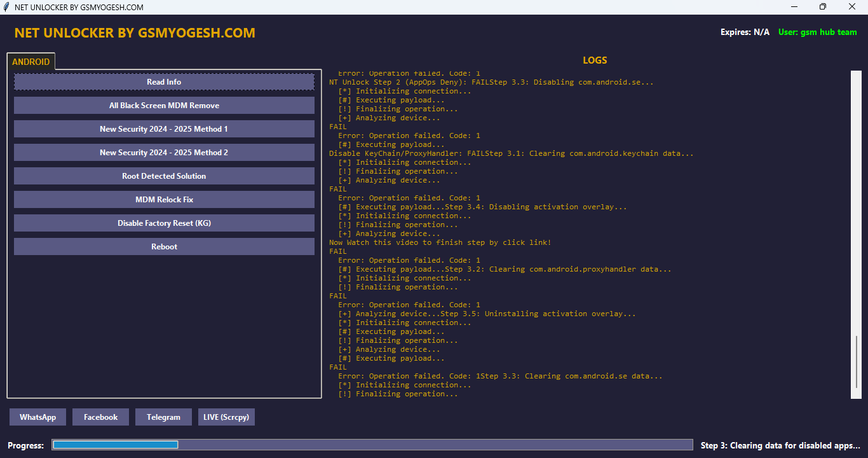Reboot the device
The height and width of the screenshot is (458, 868).
(164, 247)
